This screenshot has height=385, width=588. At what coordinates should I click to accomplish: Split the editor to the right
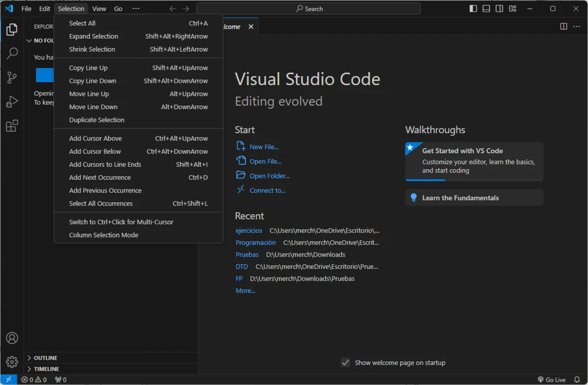(x=563, y=26)
